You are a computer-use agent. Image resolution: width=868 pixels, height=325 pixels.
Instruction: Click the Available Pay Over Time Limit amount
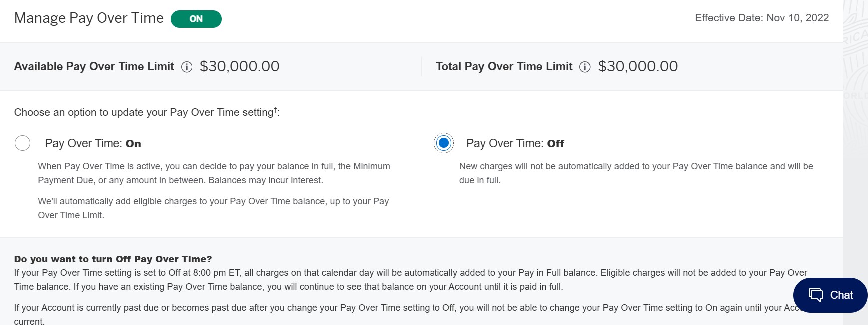click(x=239, y=66)
